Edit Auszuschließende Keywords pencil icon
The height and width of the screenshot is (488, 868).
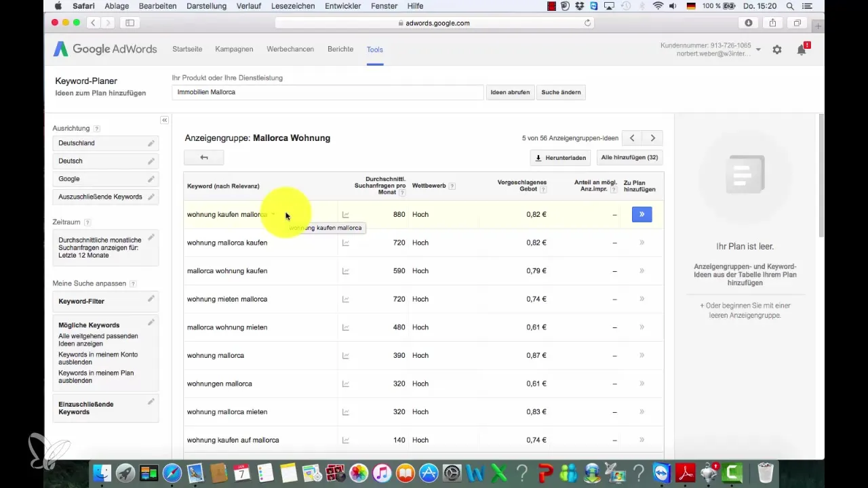[151, 197]
